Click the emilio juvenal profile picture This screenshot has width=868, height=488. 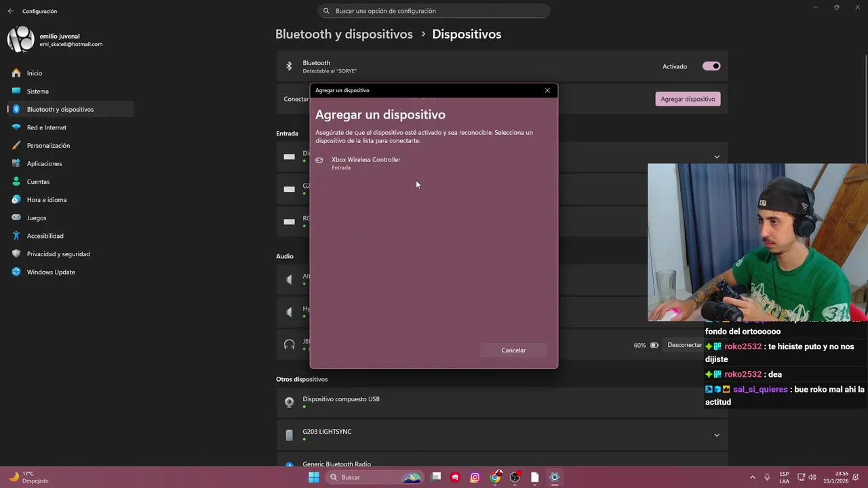(x=20, y=39)
